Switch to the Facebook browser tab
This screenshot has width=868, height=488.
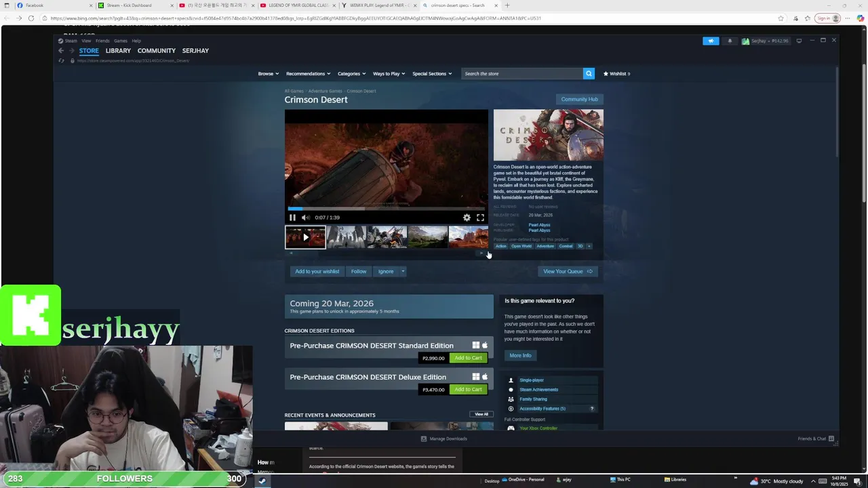[53, 5]
